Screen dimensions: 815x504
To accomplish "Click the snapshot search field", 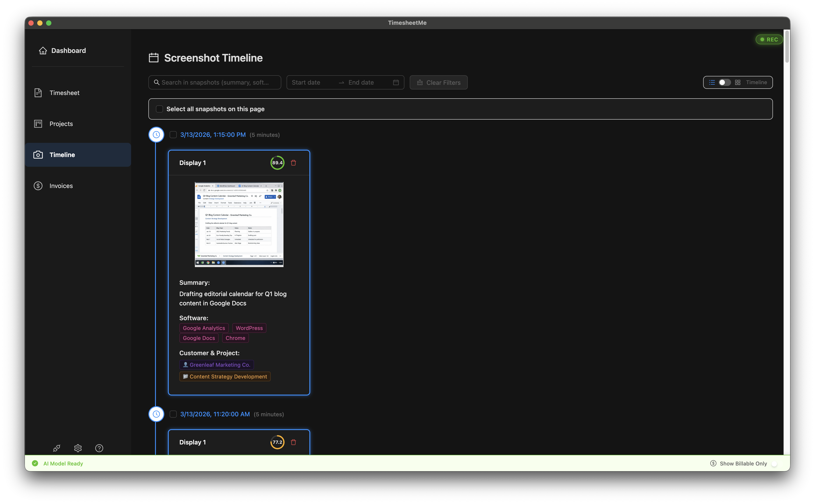I will (x=215, y=82).
